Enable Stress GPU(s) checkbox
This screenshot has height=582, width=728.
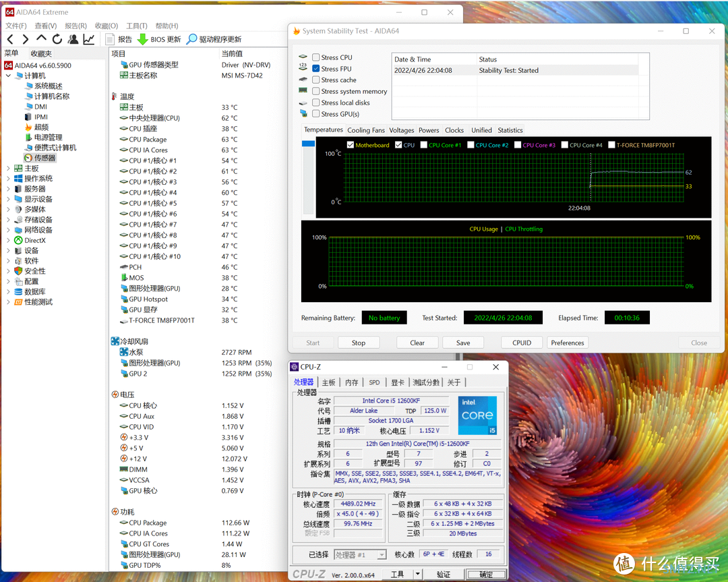click(315, 114)
